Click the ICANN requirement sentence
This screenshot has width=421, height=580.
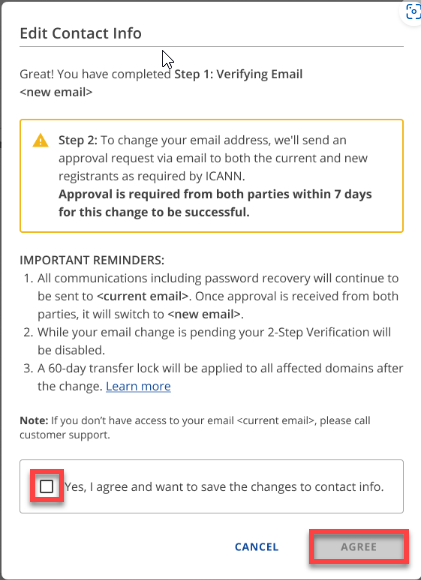213,158
